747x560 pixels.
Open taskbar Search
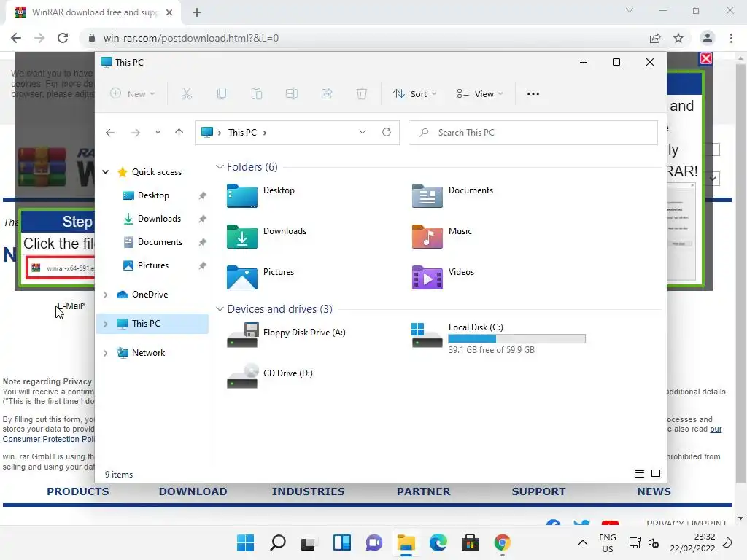(x=278, y=542)
